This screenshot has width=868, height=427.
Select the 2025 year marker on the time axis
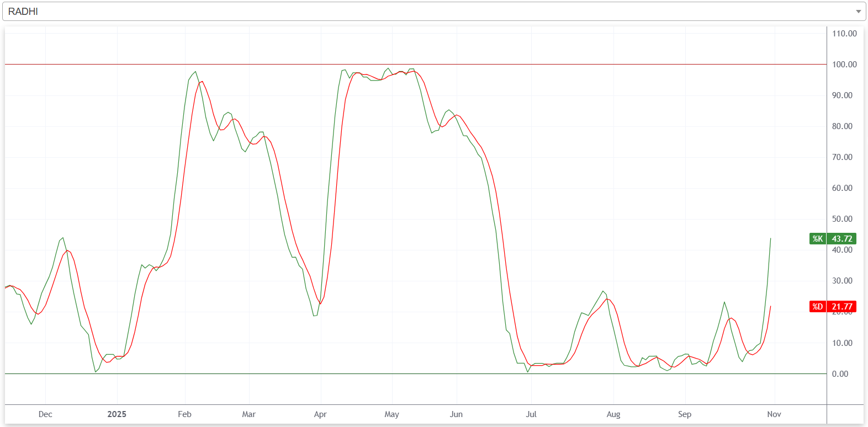click(117, 414)
